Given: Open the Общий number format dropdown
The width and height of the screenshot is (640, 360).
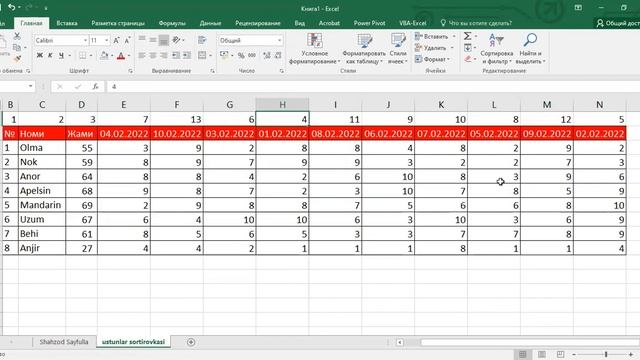Looking at the screenshot, I should coord(280,40).
